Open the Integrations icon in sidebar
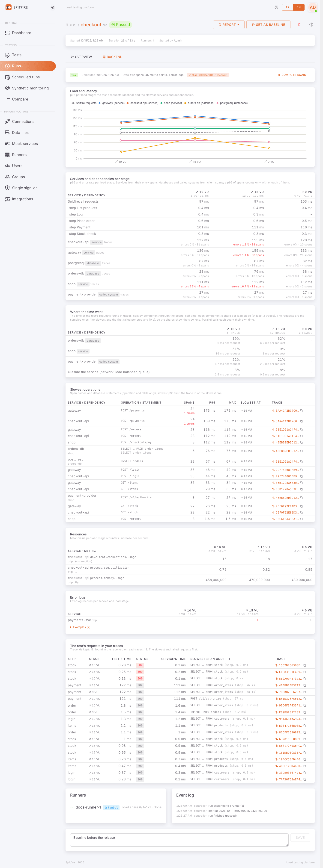This screenshot has height=868, width=323. click(x=7, y=199)
